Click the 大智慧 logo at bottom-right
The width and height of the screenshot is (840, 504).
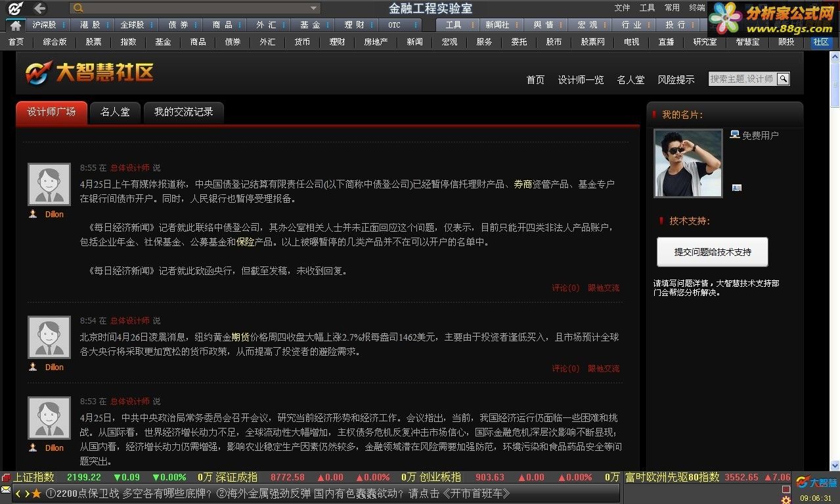[816, 482]
